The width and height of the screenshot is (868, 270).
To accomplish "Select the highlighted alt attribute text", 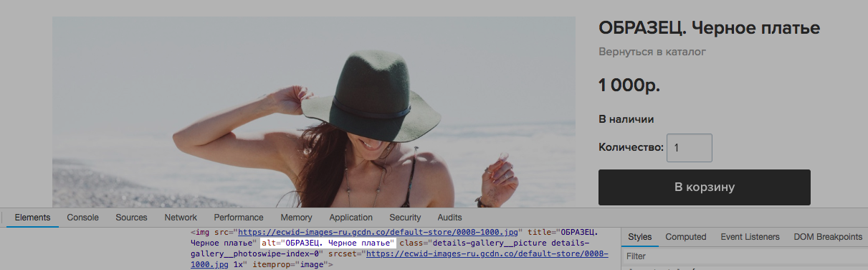I will (x=329, y=243).
